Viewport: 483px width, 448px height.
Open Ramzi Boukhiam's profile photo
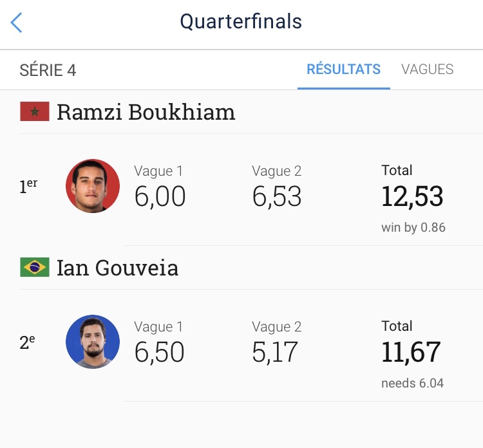(93, 186)
